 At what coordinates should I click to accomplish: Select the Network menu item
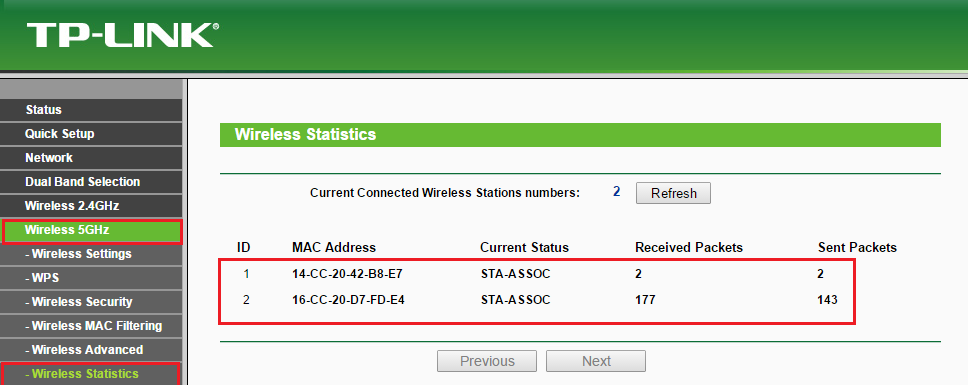click(91, 158)
